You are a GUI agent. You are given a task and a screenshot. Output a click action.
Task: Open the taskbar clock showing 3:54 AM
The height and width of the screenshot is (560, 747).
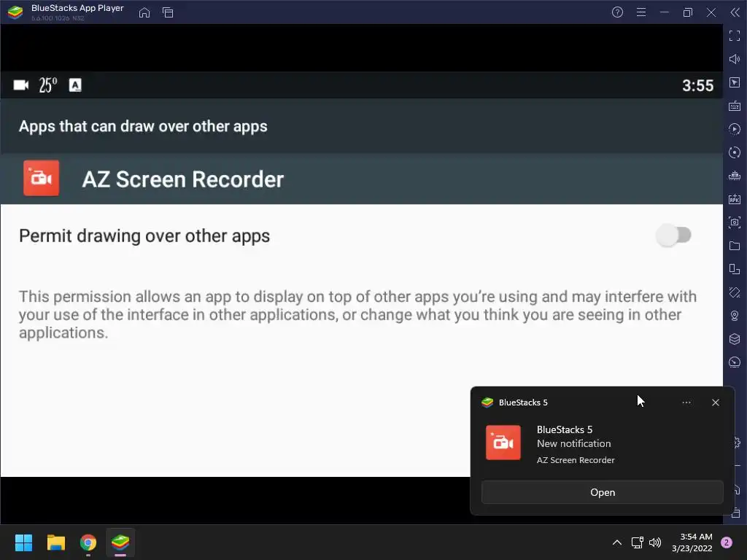[692, 542]
